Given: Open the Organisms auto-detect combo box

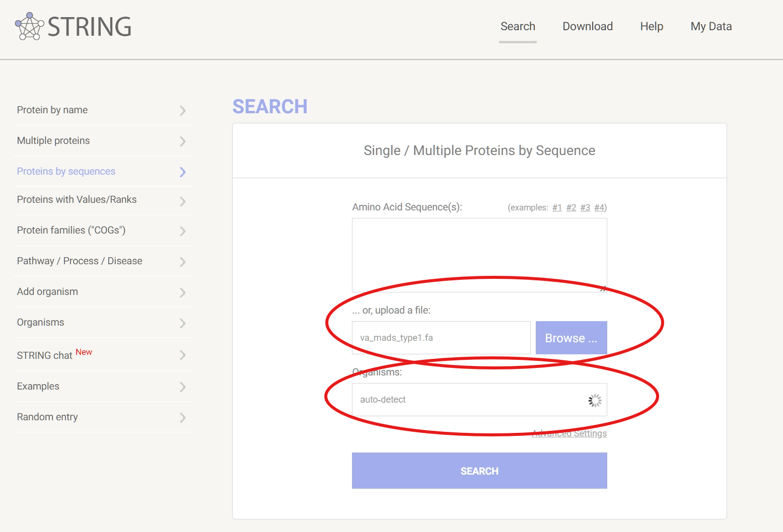Looking at the screenshot, I should pos(479,400).
